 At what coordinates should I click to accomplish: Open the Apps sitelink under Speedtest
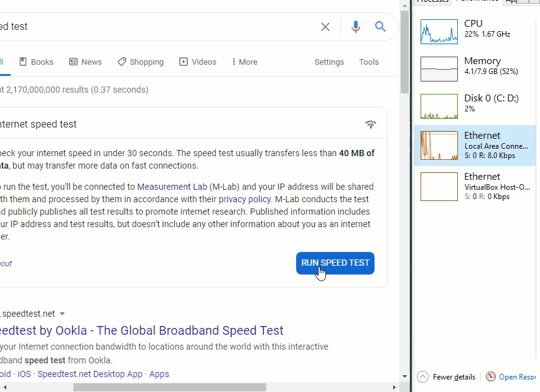159,374
